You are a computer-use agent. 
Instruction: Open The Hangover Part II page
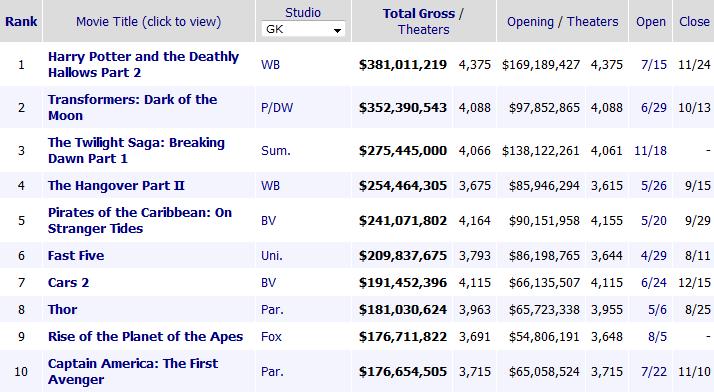point(116,185)
